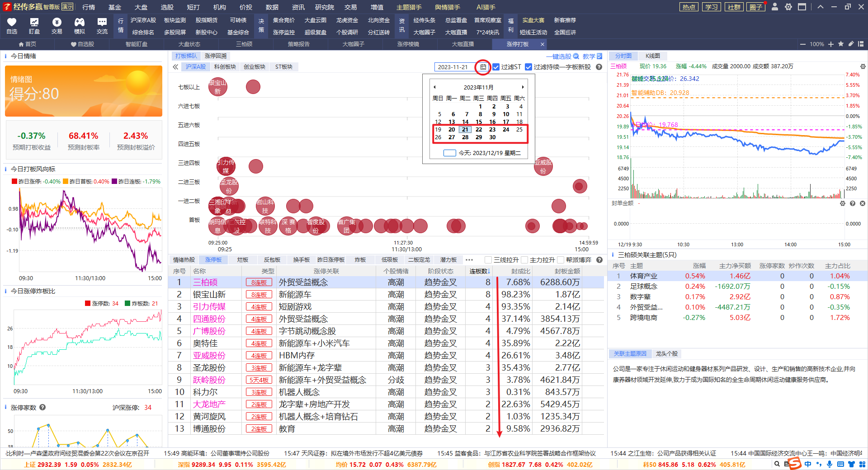Image resolution: width=868 pixels, height=470 pixels.
Task: Click the keyboard icon in the tray
Action: [x=840, y=464]
